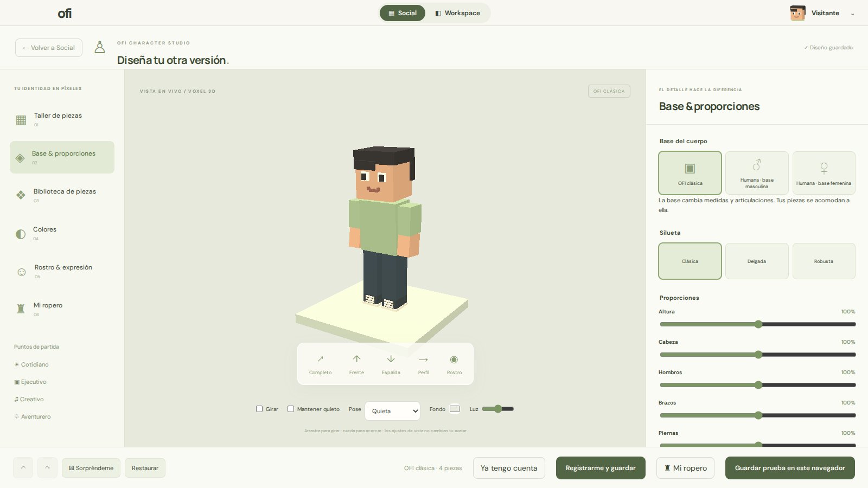Apply the Aventurero starting point
Image resolution: width=868 pixels, height=488 pixels.
point(33,416)
